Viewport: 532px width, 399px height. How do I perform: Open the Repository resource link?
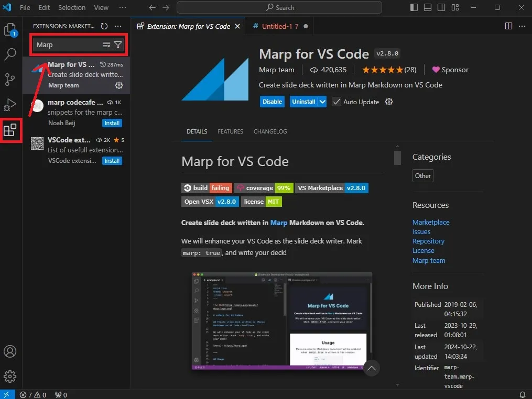pos(428,241)
